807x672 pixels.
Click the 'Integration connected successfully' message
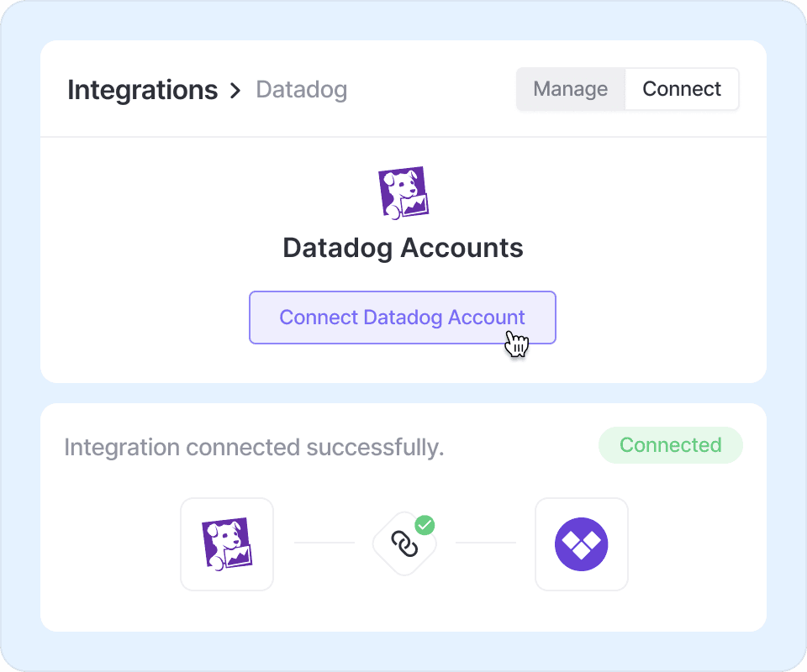point(254,447)
